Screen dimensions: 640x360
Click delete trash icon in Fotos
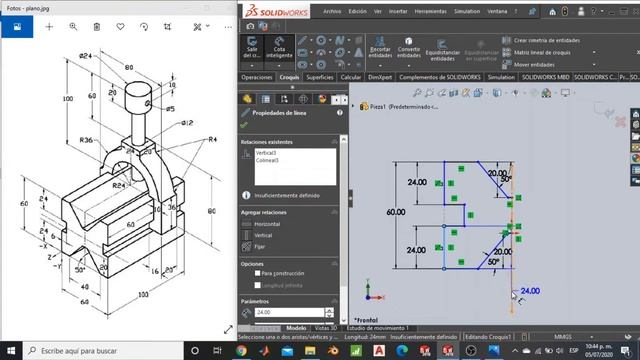coord(97,27)
